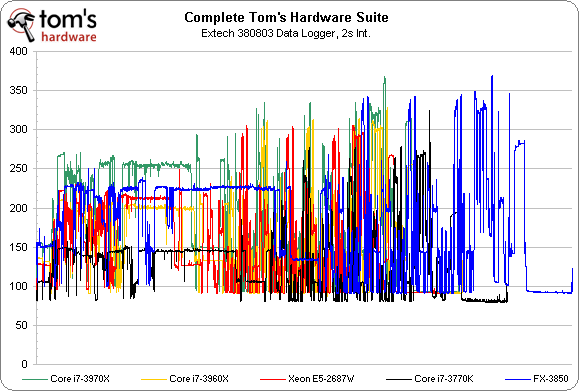Click the yellow Core i7-3960X legend line
579x391 pixels.
click(154, 379)
